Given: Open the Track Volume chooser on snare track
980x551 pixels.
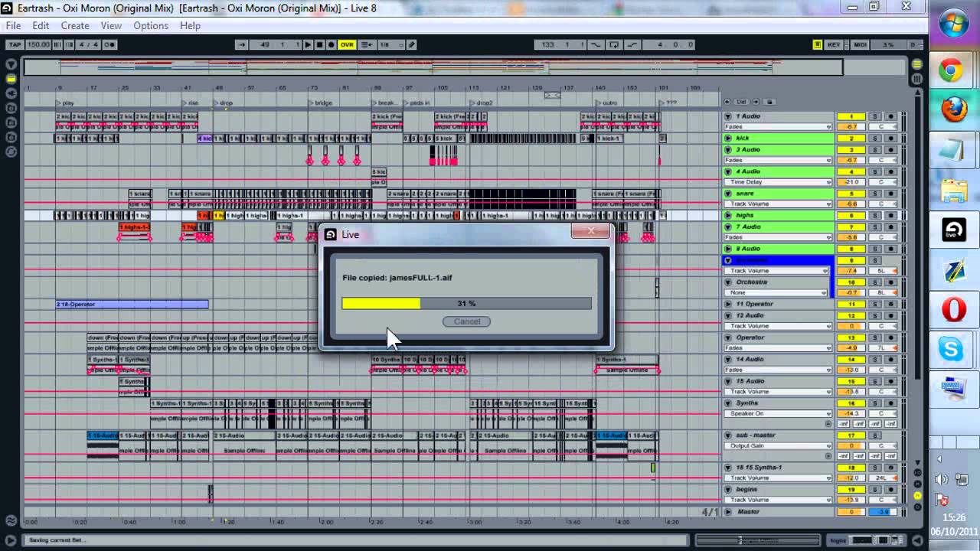Looking at the screenshot, I should pyautogui.click(x=778, y=204).
